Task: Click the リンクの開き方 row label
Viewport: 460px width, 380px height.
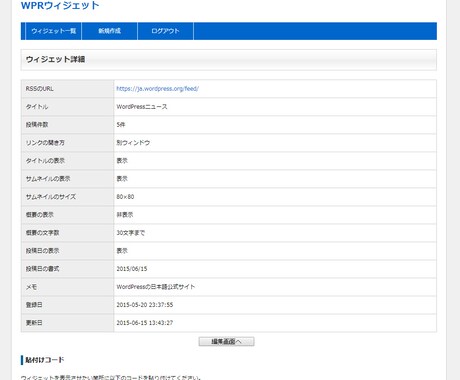Action: [45, 143]
